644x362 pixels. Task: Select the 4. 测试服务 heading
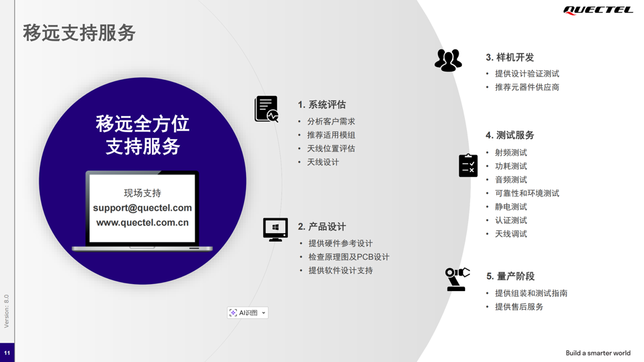click(x=510, y=135)
